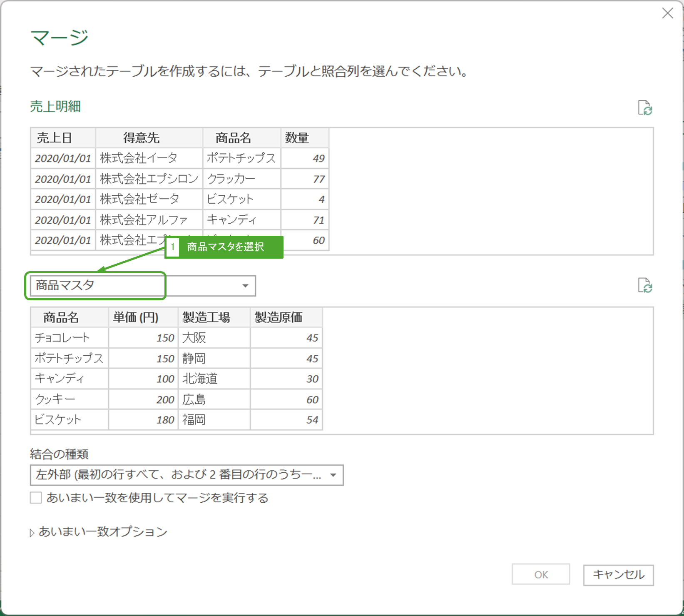This screenshot has width=684, height=616.
Task: Enable あいまい一致を使用してマージを実行する checkbox
Action: point(36,498)
